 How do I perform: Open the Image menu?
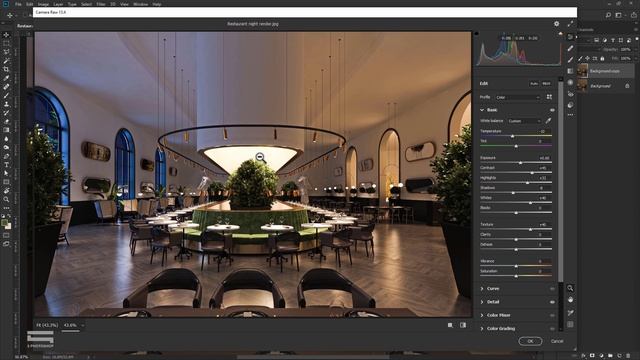pyautogui.click(x=43, y=4)
